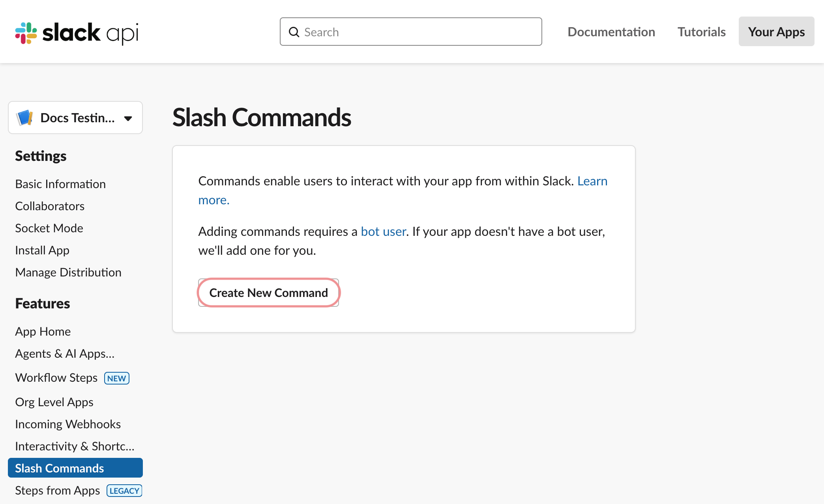Image resolution: width=824 pixels, height=504 pixels.
Task: Click the search magnifier icon
Action: tap(294, 32)
